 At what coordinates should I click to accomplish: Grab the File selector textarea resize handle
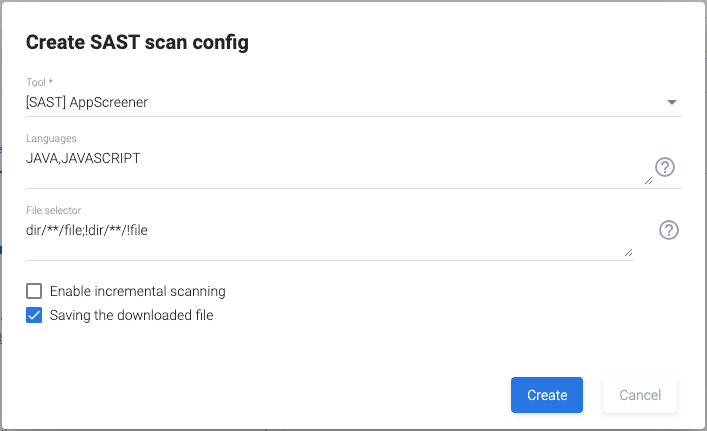[628, 253]
